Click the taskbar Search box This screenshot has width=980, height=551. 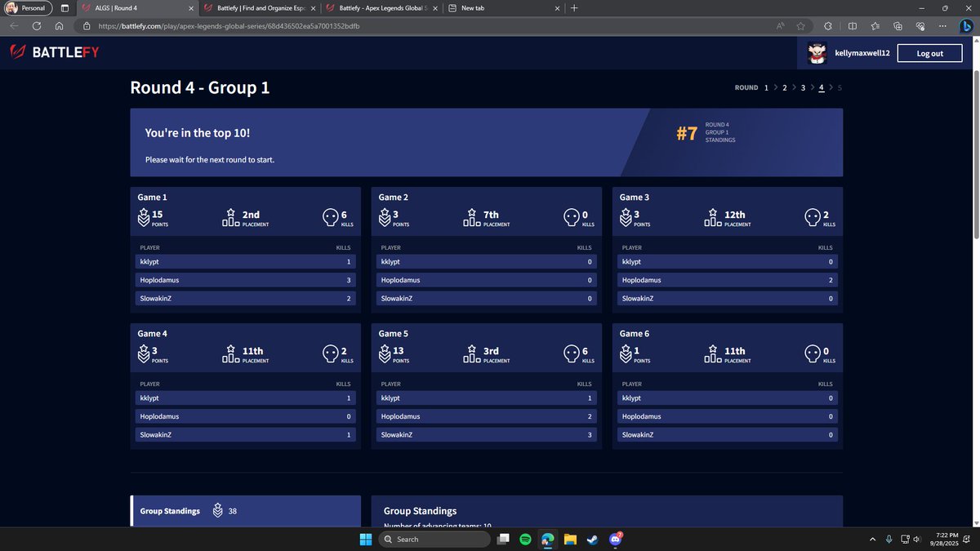(434, 539)
